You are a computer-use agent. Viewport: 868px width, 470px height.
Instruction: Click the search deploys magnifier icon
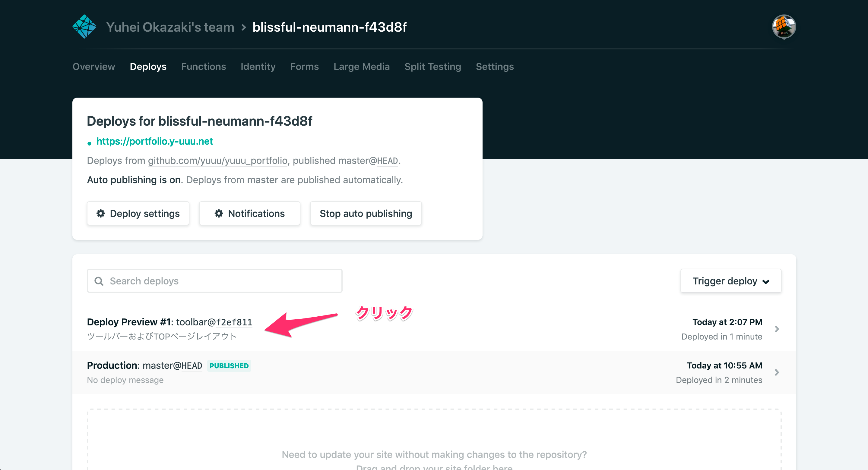click(x=99, y=281)
